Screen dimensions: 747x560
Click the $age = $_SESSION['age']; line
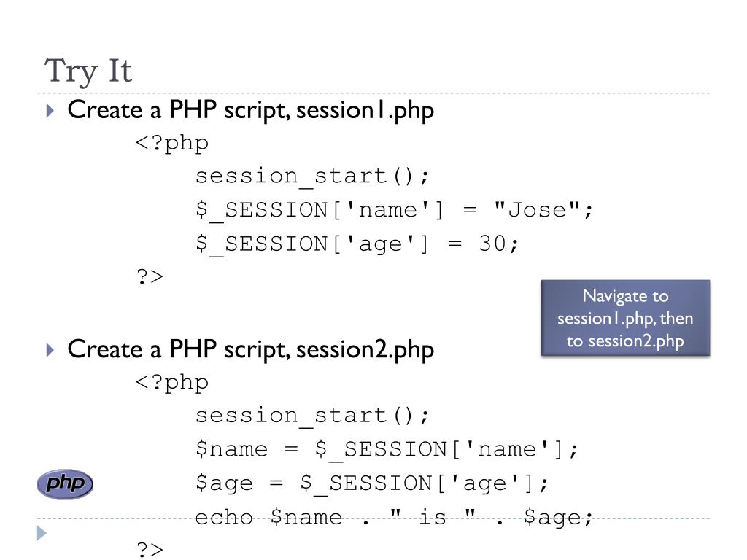coord(372,483)
